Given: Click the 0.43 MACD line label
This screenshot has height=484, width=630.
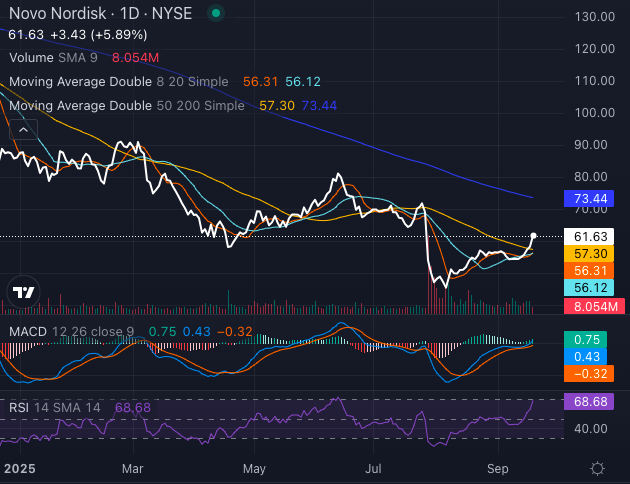Looking at the screenshot, I should 585,356.
